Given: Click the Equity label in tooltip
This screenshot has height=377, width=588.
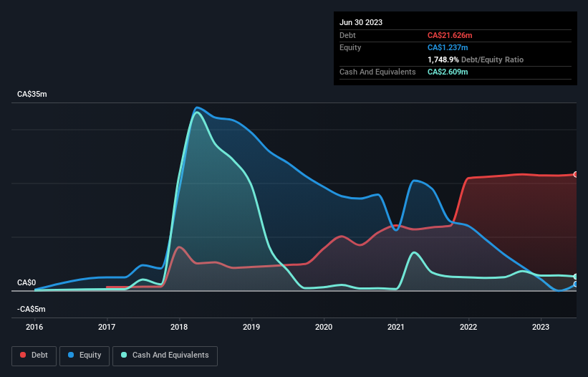Looking at the screenshot, I should point(350,47).
